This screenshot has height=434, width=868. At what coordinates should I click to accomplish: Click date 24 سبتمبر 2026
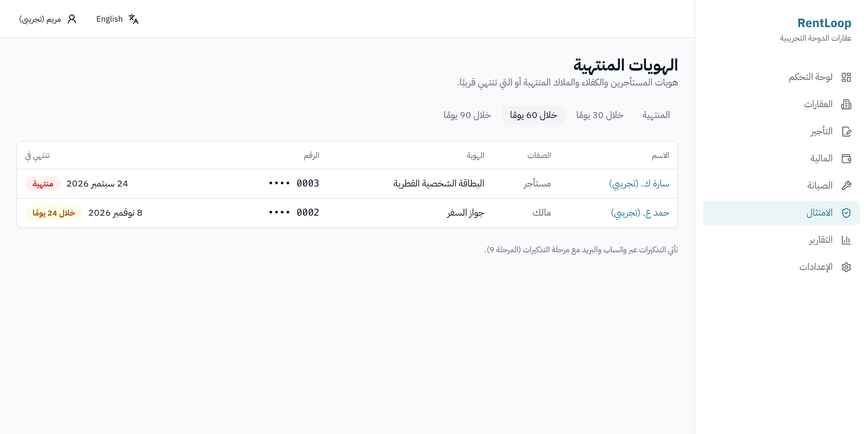tap(97, 184)
